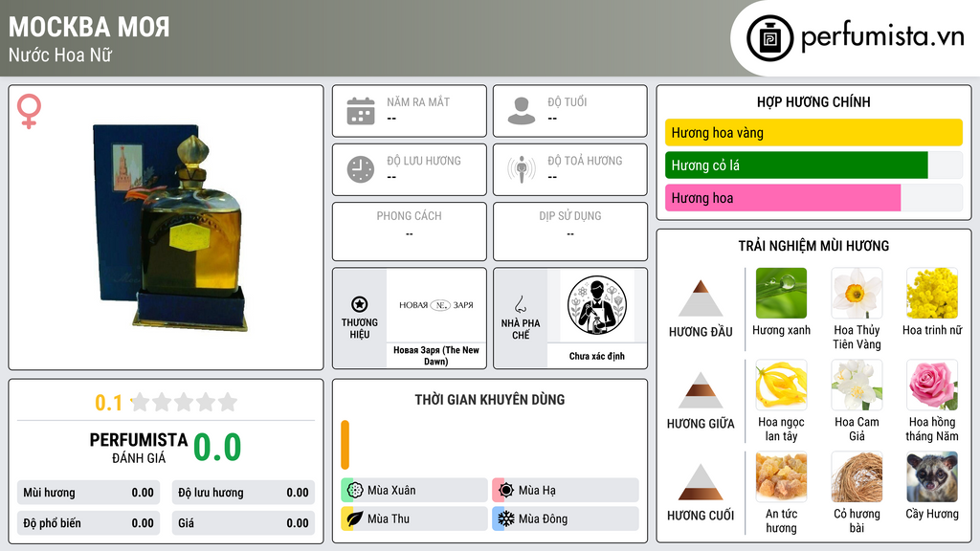Click the orange recommended-time bar
This screenshot has width=980, height=551.
pos(345,445)
